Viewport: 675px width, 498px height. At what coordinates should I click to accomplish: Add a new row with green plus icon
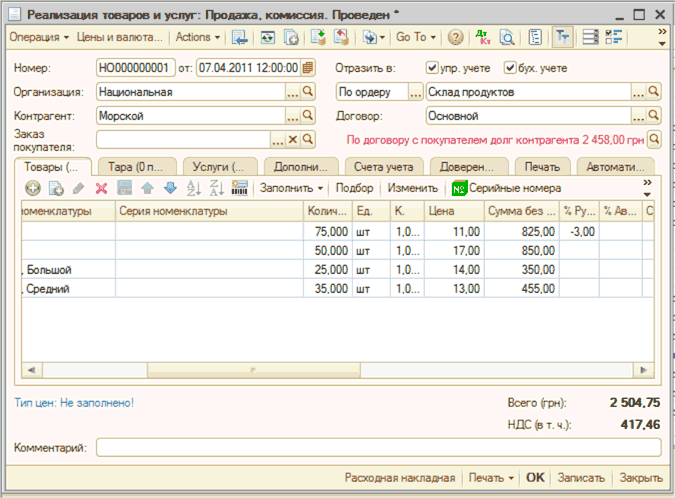[32, 188]
